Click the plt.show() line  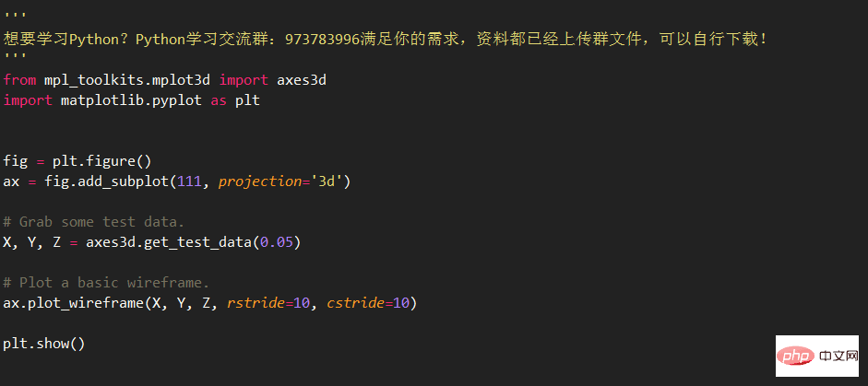pyautogui.click(x=44, y=344)
